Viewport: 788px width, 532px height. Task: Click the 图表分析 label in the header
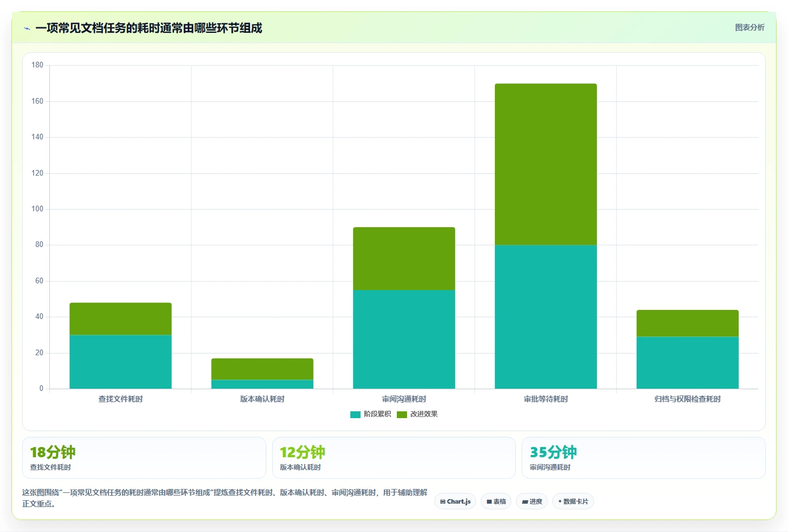749,27
